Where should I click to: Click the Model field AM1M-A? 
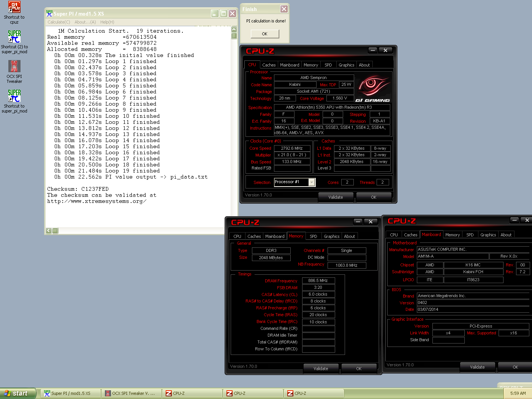453,256
